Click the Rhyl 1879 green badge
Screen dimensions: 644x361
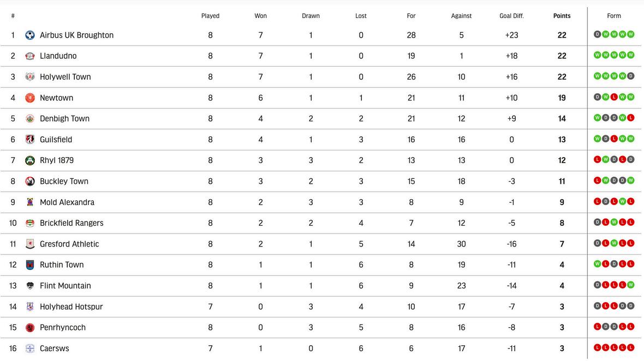(30, 160)
